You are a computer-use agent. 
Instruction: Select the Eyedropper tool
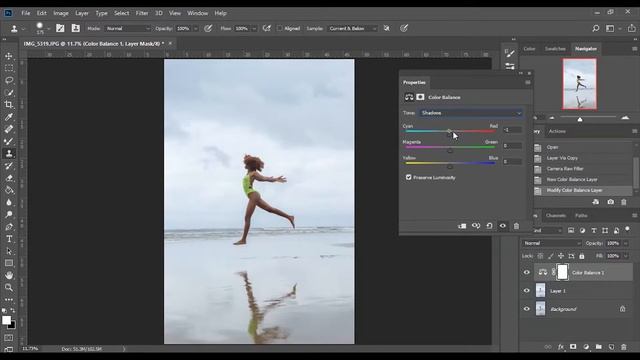coord(9,117)
